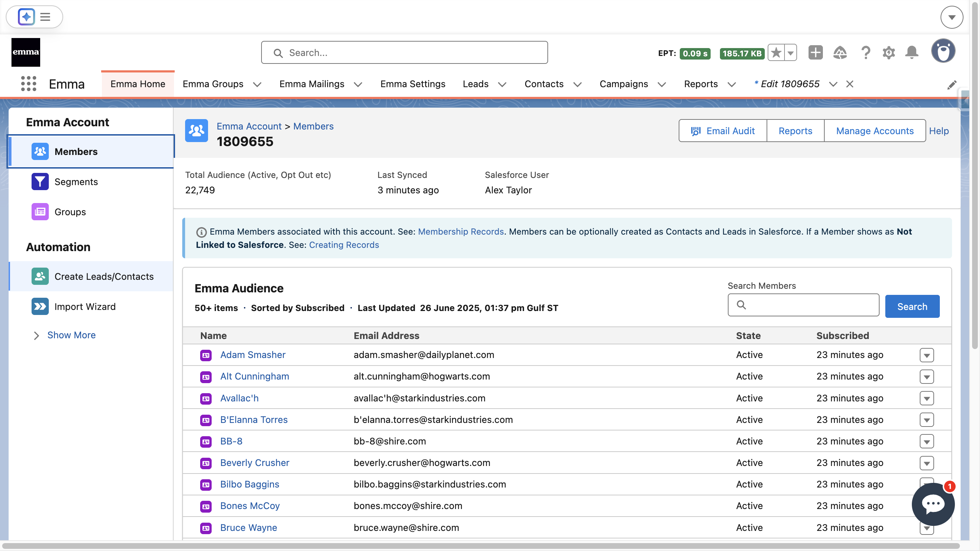Click the Reports button in the header
The height and width of the screenshot is (551, 980).
pos(795,131)
